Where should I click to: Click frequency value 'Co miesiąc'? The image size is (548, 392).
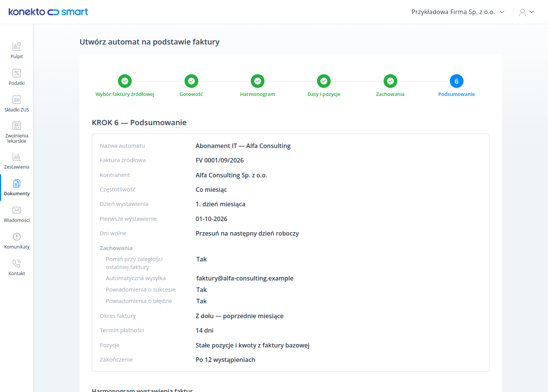click(211, 190)
